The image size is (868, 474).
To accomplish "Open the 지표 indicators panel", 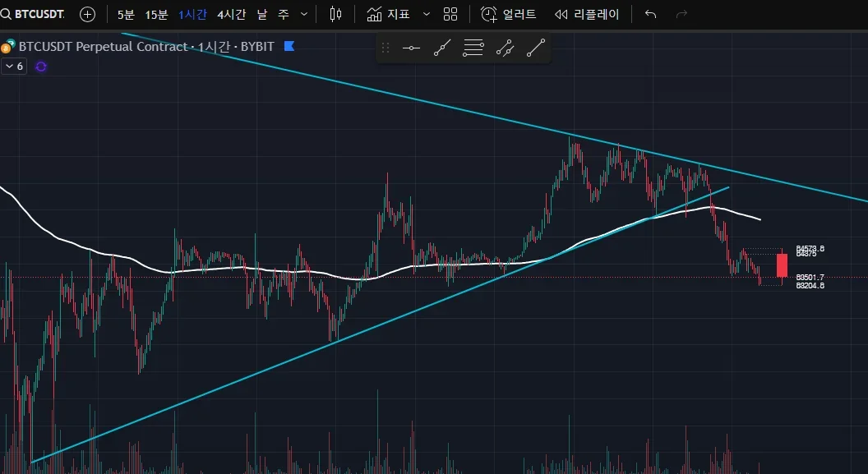I will click(388, 15).
